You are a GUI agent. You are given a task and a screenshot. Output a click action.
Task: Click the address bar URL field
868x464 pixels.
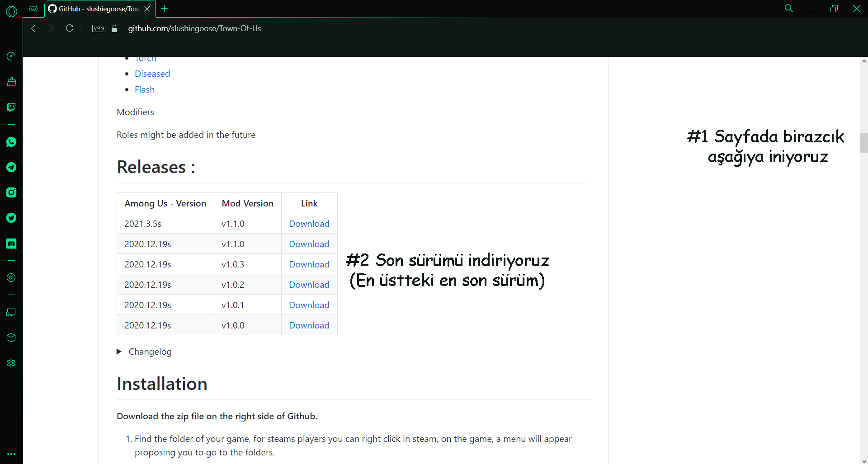coord(194,28)
